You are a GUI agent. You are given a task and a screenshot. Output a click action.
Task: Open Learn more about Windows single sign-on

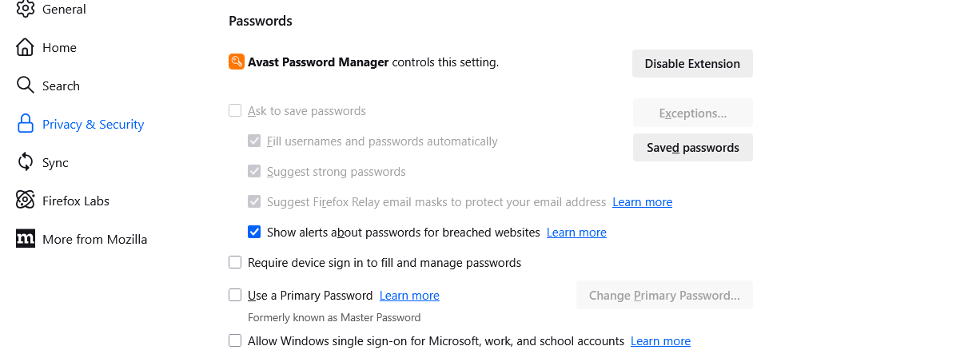[660, 341]
